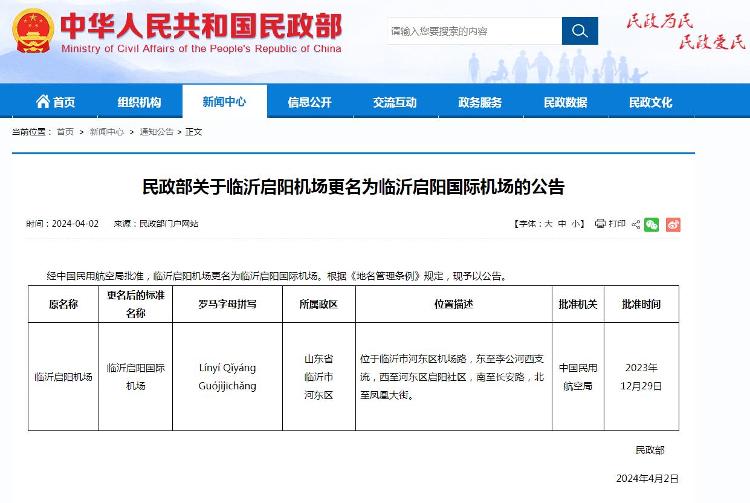750x503 pixels.
Task: Open the 信息公开 menu
Action: [309, 102]
